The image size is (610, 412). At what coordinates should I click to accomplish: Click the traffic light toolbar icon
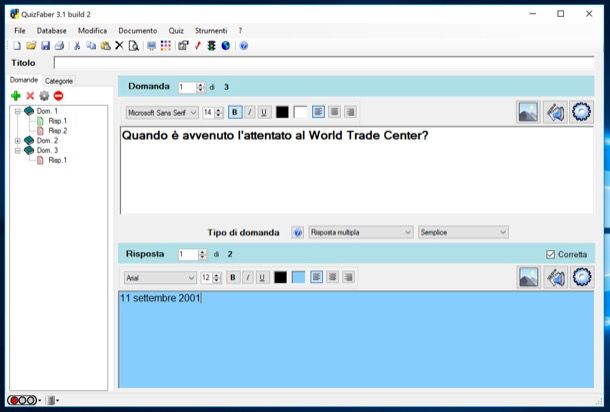tap(211, 46)
